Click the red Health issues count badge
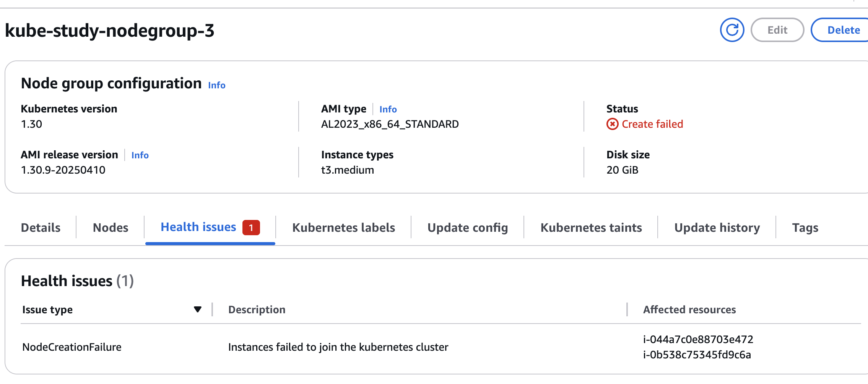 coord(251,228)
